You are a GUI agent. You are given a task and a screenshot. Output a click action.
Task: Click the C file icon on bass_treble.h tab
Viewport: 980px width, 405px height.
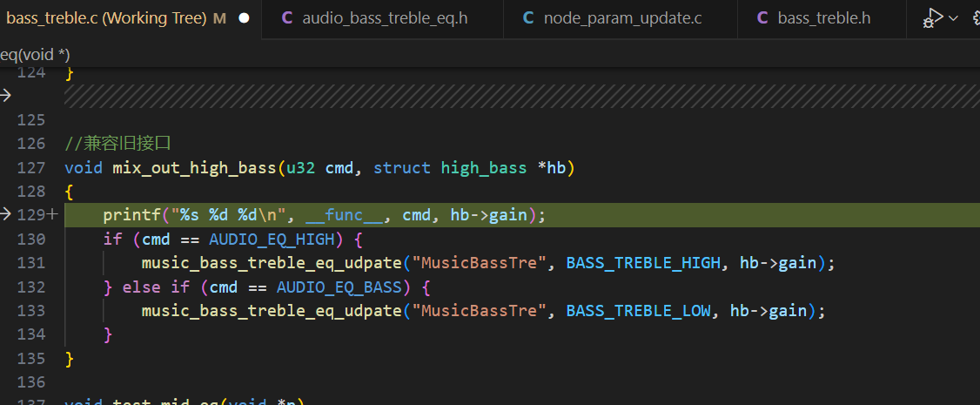click(762, 18)
